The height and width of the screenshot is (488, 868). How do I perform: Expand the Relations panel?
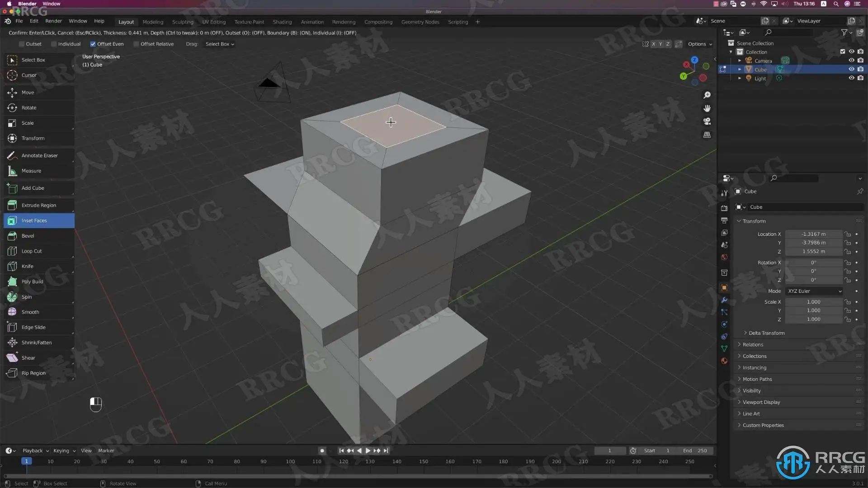pos(753,345)
